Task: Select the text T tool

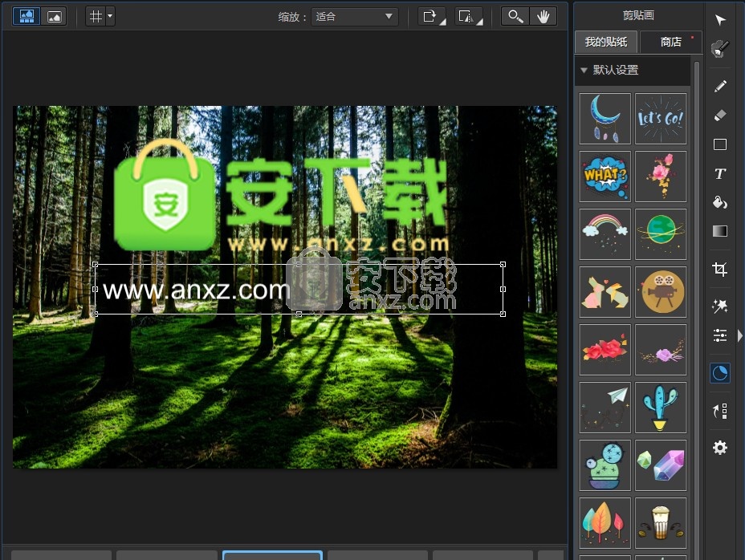Action: tap(720, 174)
